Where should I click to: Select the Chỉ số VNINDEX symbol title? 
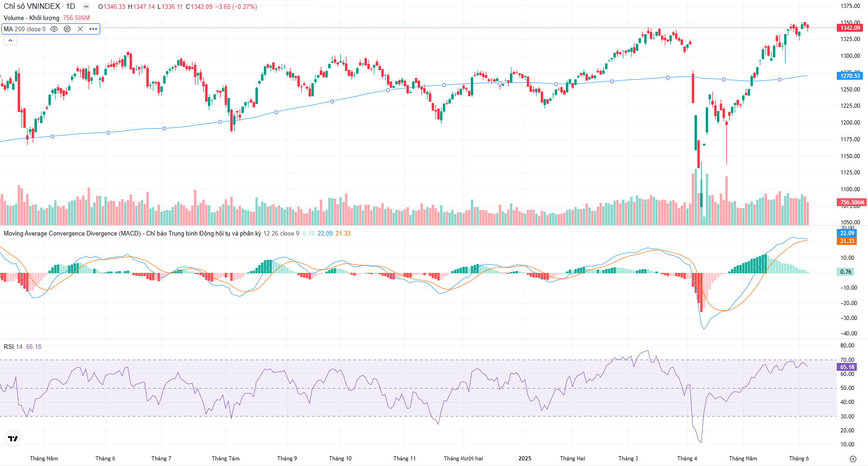[x=32, y=7]
